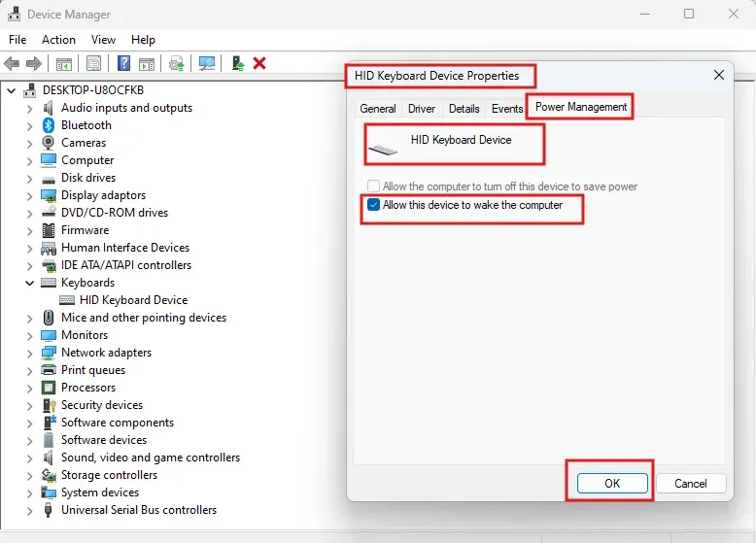Image resolution: width=756 pixels, height=543 pixels.
Task: Click the Bluetooth category icon
Action: 49,125
